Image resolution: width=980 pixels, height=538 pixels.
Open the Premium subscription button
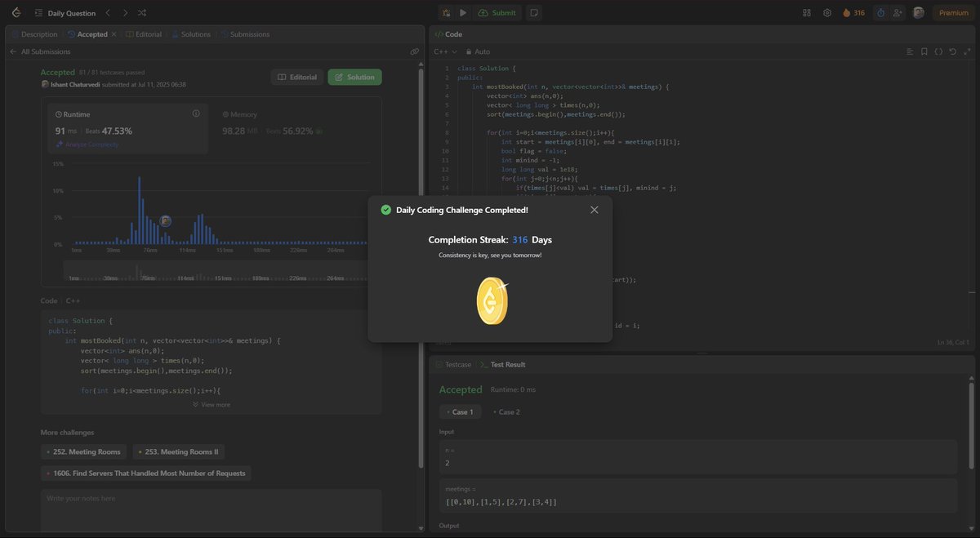click(953, 13)
